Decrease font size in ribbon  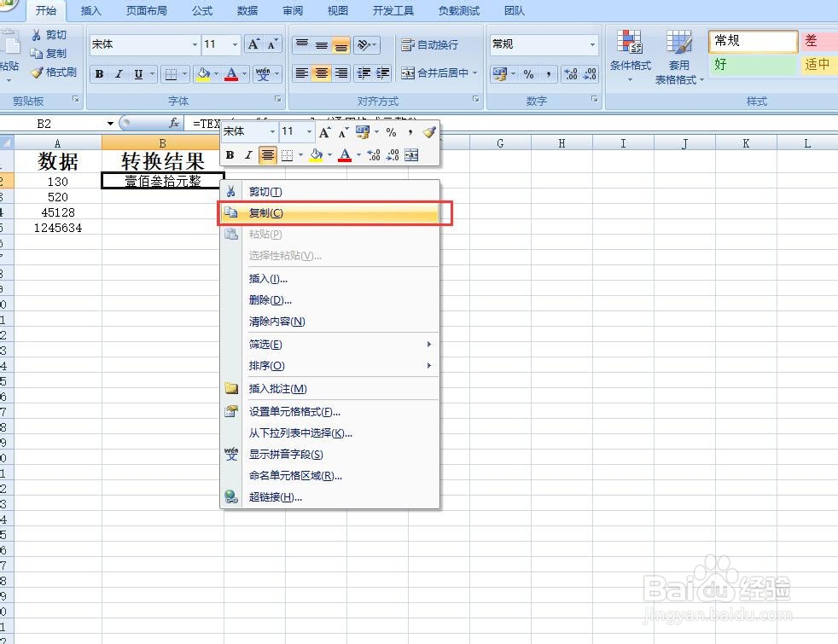tap(272, 44)
